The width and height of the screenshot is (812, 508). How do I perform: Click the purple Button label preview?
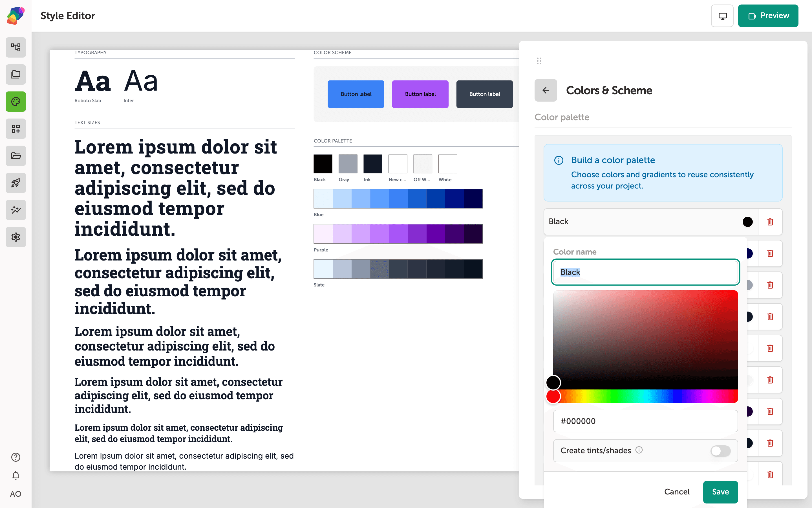(420, 94)
